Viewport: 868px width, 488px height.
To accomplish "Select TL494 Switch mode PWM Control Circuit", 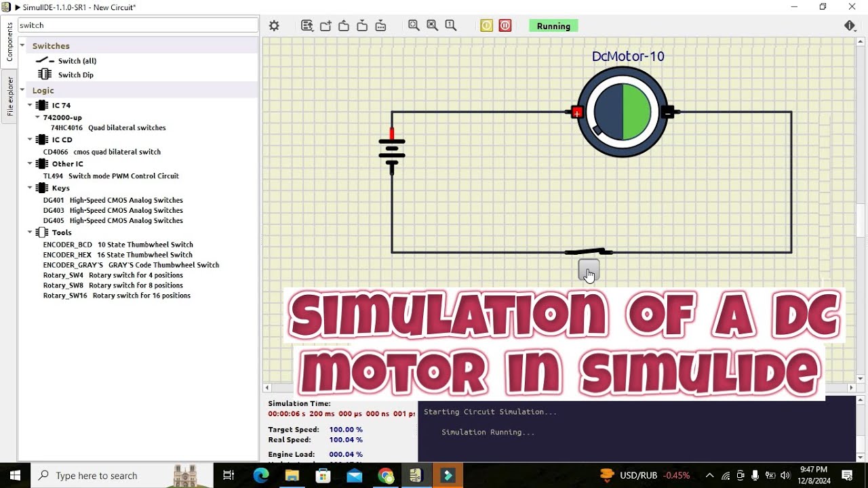I will 111,176.
